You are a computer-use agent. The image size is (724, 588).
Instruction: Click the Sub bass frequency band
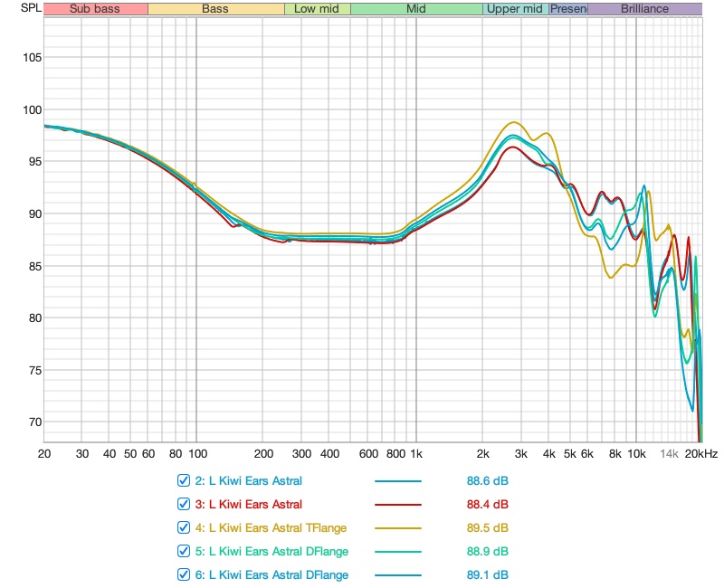coord(96,9)
